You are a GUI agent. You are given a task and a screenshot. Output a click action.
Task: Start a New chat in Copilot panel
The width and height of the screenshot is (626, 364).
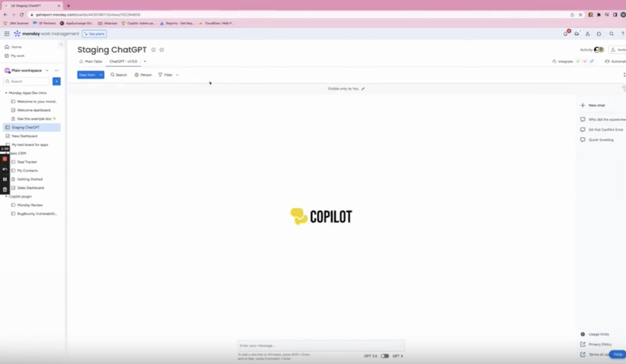point(593,105)
